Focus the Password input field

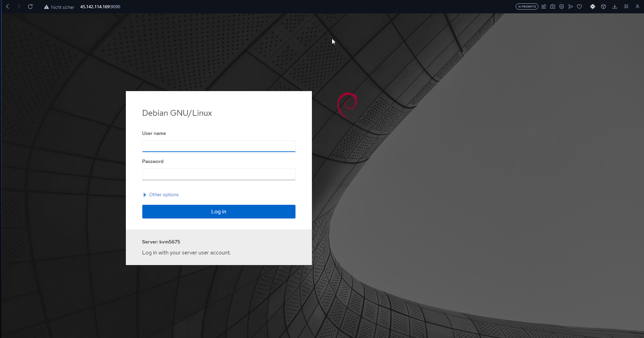(x=219, y=174)
